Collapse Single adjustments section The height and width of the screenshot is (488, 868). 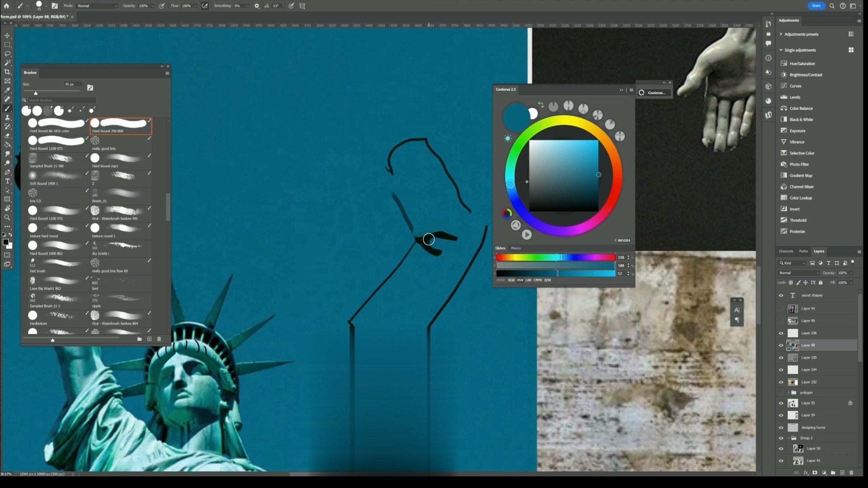point(781,50)
